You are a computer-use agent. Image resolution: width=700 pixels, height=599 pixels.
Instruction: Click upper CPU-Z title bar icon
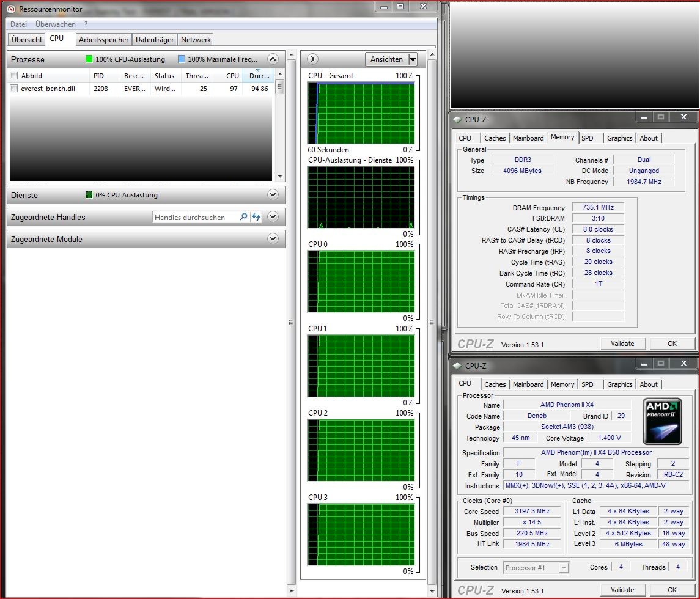coord(457,119)
